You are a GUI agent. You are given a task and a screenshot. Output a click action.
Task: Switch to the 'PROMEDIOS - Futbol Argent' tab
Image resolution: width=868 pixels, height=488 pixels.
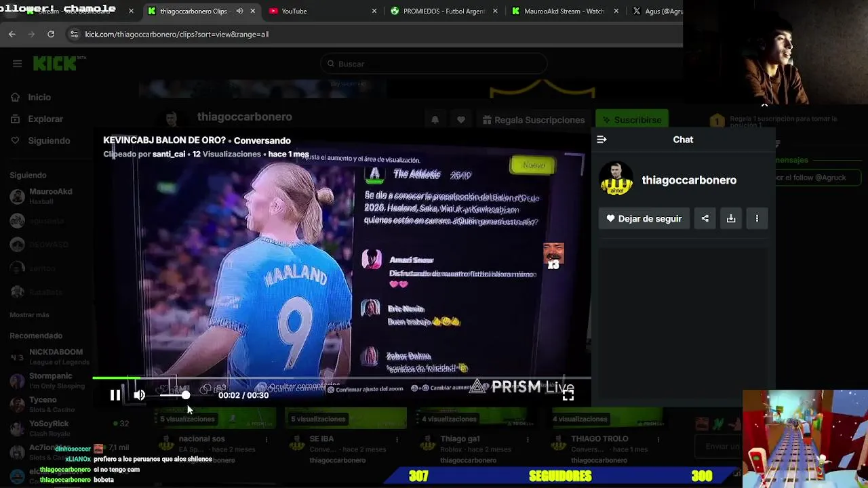443,11
